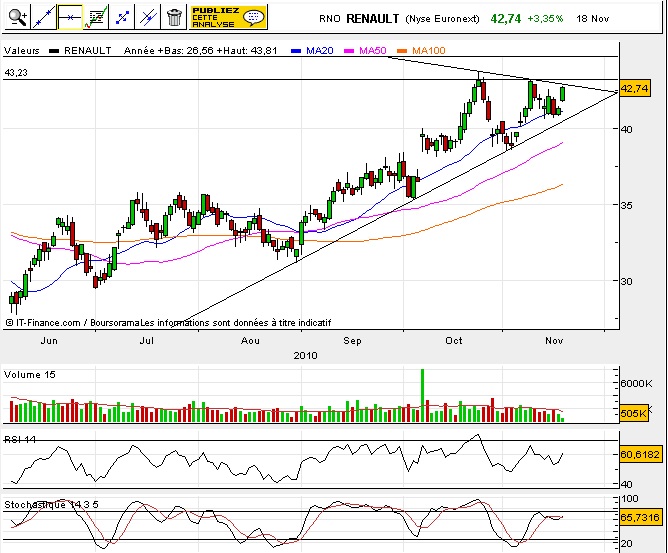The image size is (668, 553).
Task: Click the 40 price axis label
Action: 626,129
